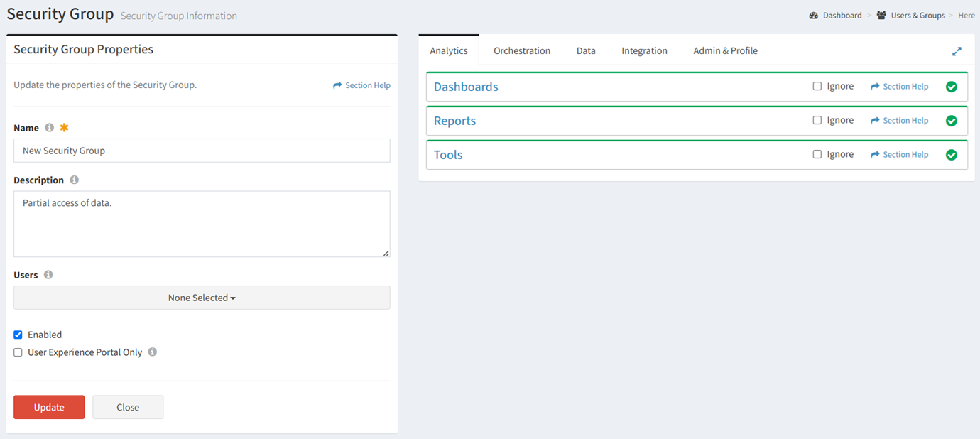Click the Description textarea resize handle
The height and width of the screenshot is (439, 980).
[x=386, y=253]
